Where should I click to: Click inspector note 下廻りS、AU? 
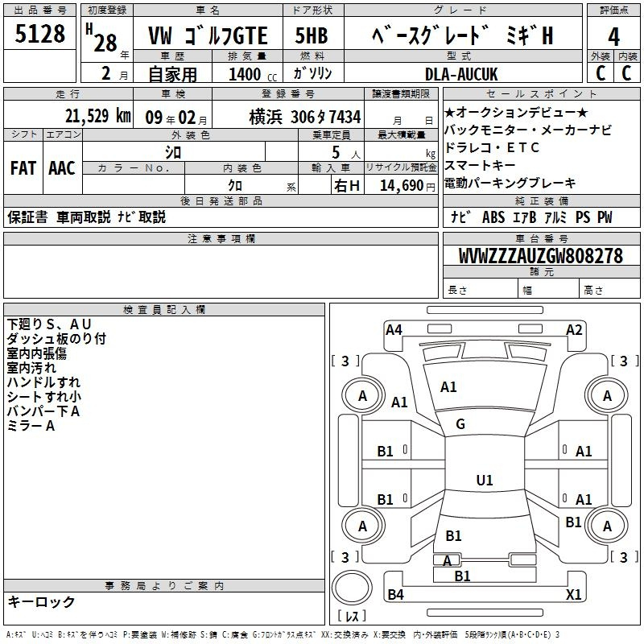[49, 324]
